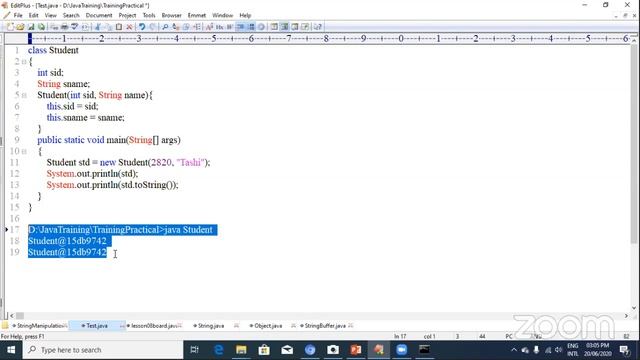Open the Search menu
640x360 pixels.
(71, 16)
